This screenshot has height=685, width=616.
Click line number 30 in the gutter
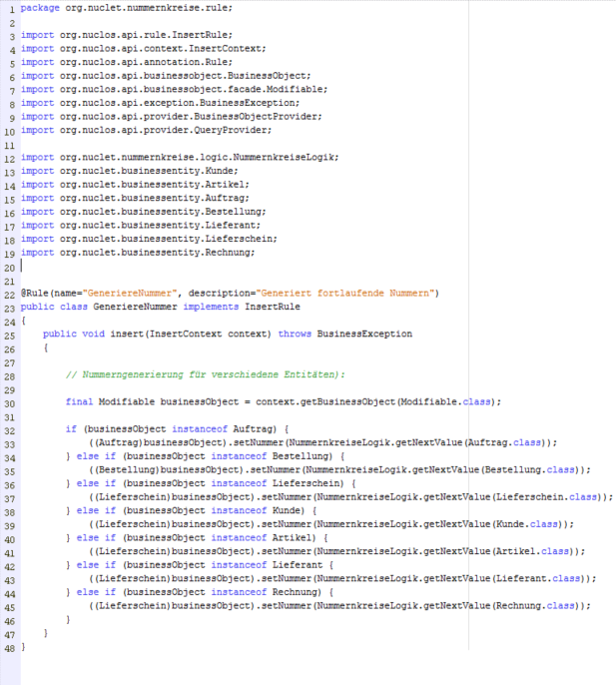coord(10,403)
